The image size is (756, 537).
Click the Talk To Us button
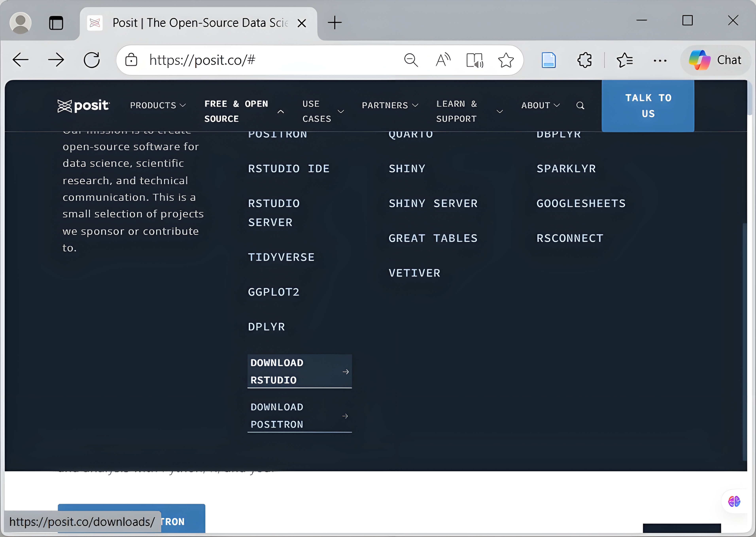[x=648, y=106]
